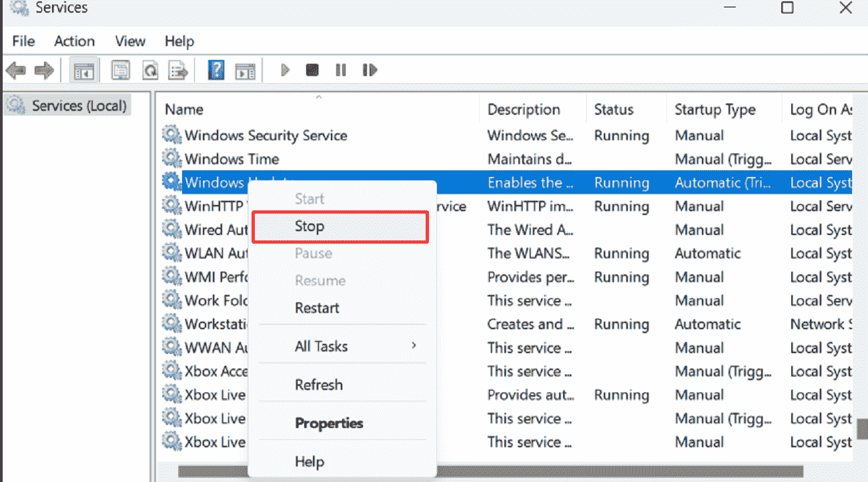Open the Action menu
Screen dimensions: 868x482
(x=74, y=41)
